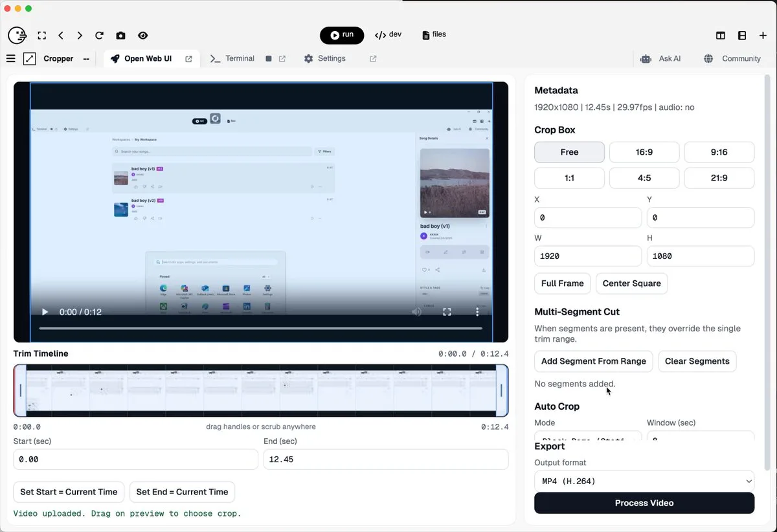Select the 16:9 crop ratio
777x532 pixels.
[644, 152]
